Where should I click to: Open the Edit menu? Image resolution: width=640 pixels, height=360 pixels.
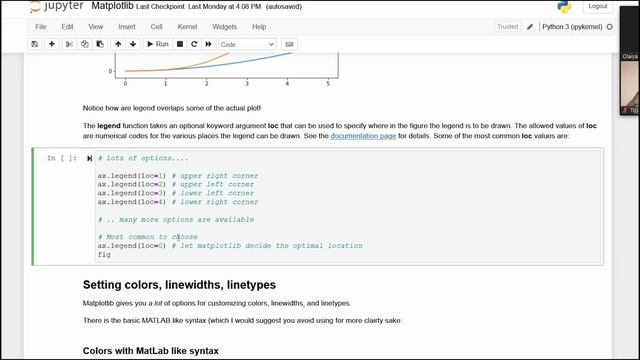pyautogui.click(x=67, y=27)
